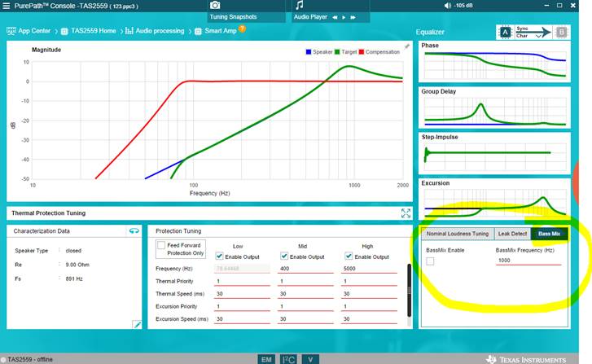Click the Texas Instruments logo
The image size is (592, 364).
[526, 359]
